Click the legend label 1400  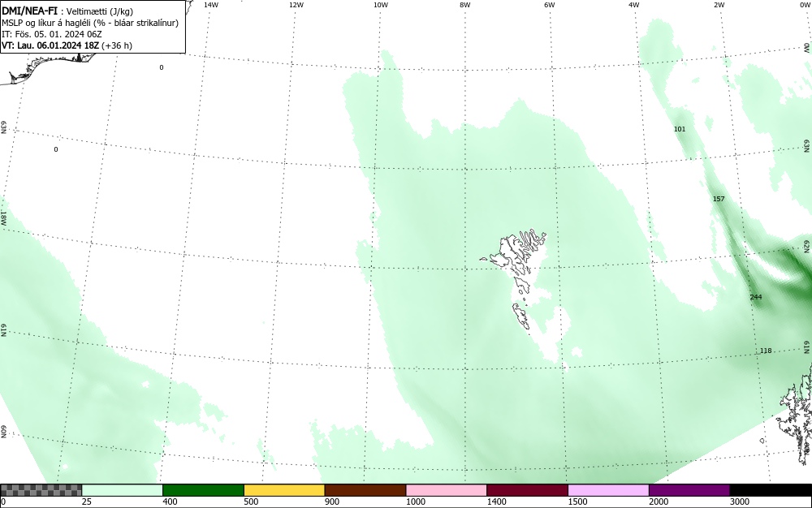click(x=497, y=502)
